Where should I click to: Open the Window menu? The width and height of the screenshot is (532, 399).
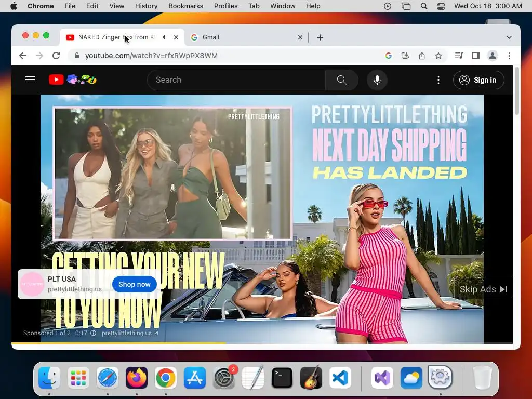coord(283,6)
